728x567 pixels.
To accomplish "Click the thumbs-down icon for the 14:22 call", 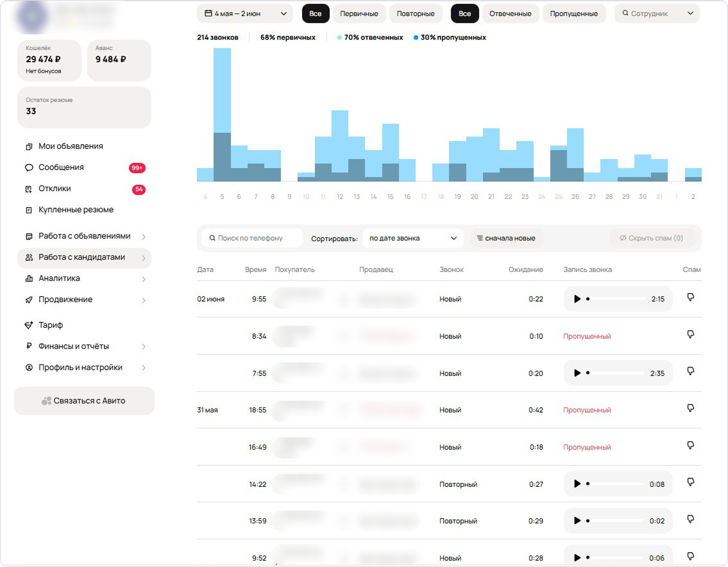I will tap(691, 482).
